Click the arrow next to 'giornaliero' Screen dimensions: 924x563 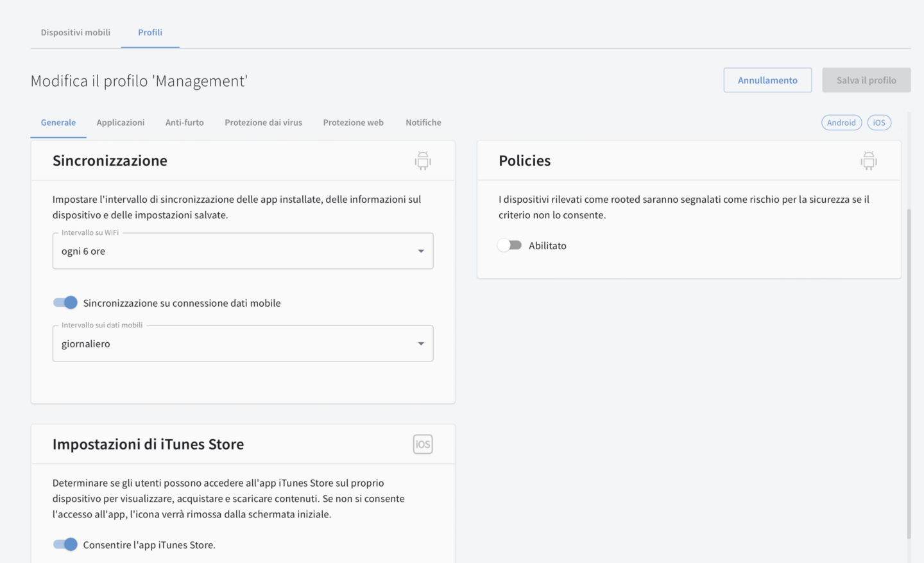[x=421, y=343]
